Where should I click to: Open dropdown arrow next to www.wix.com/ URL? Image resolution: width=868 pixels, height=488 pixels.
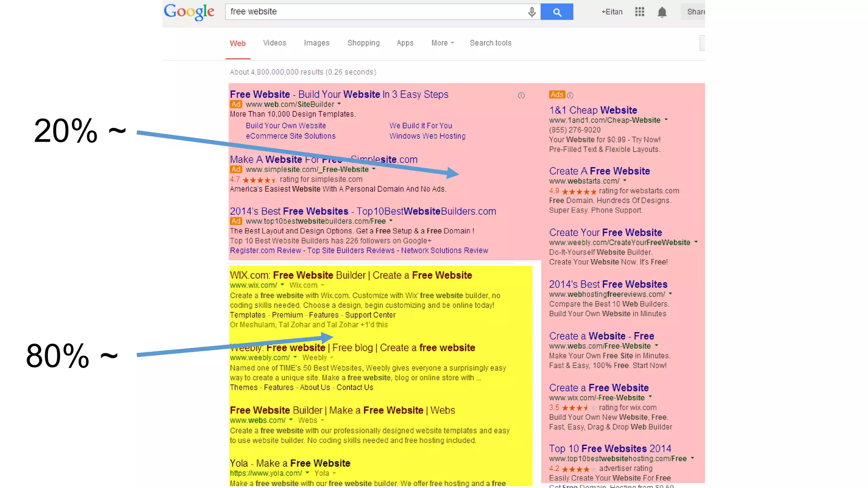(x=282, y=285)
